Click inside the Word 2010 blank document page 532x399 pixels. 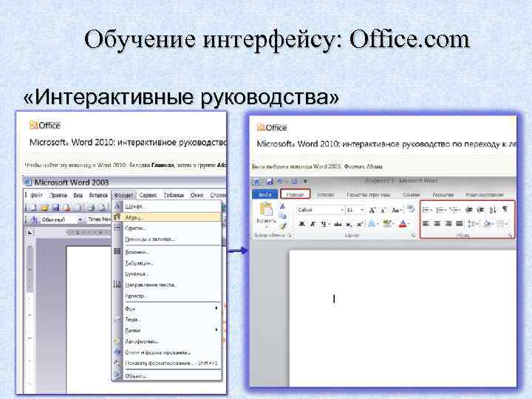[403, 318]
